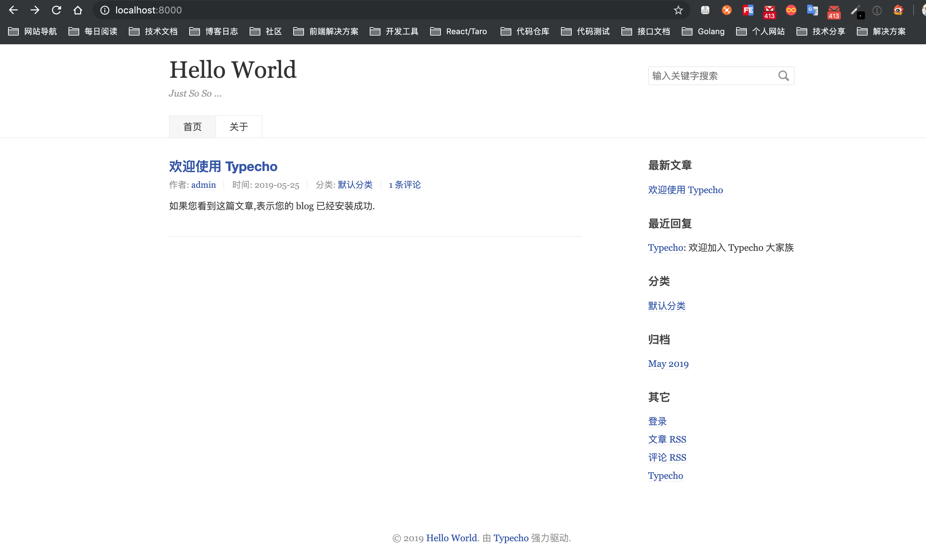Toggle the bookmark star for this page
926x560 pixels.
(x=678, y=10)
